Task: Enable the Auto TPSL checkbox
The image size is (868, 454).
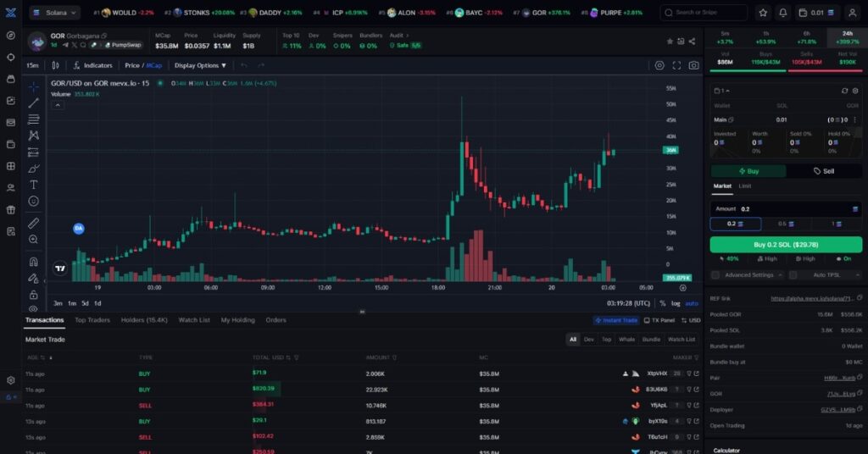Action: (793, 274)
